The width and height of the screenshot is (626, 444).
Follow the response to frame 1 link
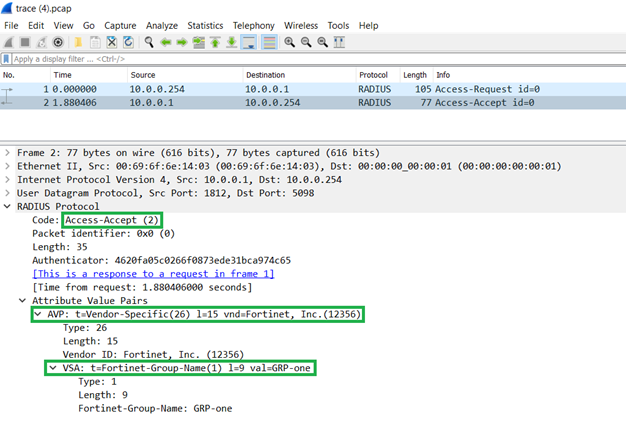coord(153,273)
